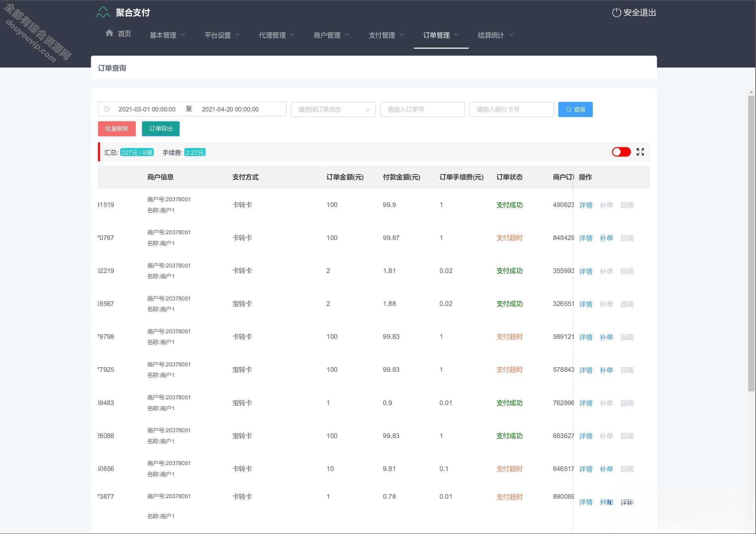756x534 pixels.
Task: Click 支付超时 status of order 848429
Action: 509,237
